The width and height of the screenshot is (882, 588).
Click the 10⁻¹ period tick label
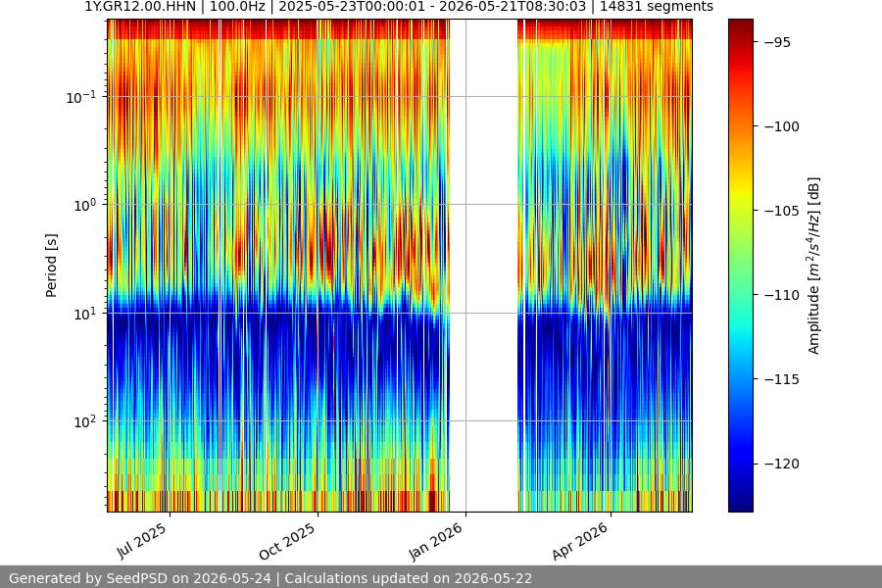pos(81,97)
